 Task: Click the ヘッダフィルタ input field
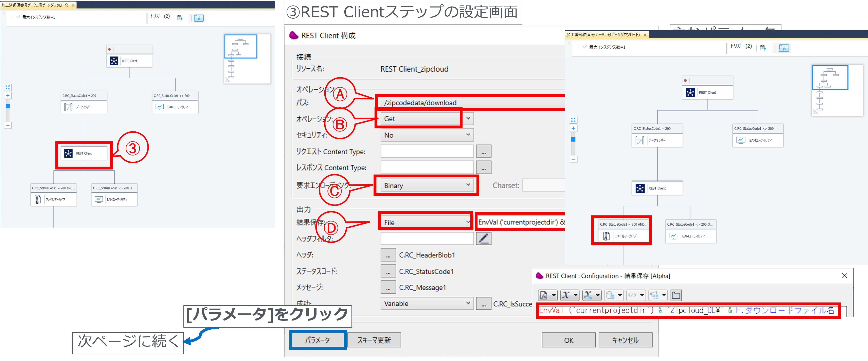427,239
